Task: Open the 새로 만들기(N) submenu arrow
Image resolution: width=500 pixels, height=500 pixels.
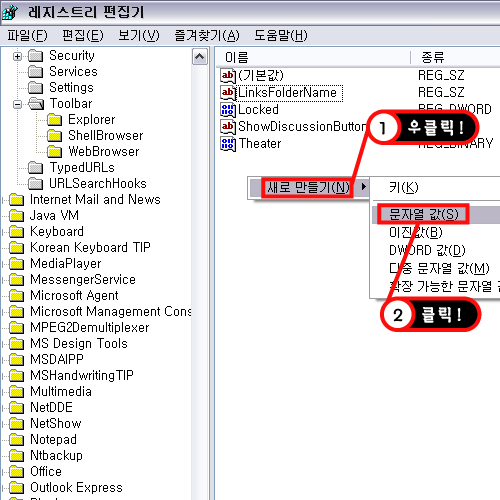Action: tap(364, 187)
